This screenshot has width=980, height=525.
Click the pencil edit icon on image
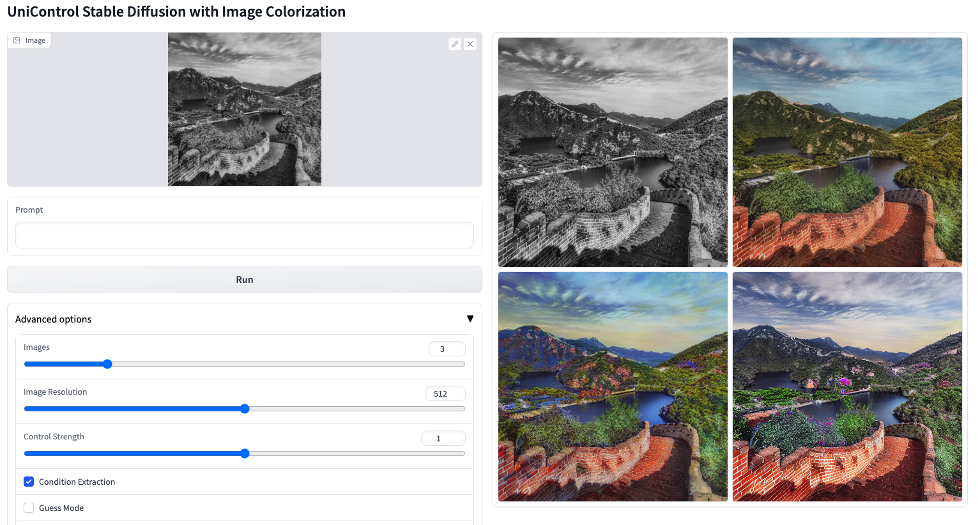455,44
